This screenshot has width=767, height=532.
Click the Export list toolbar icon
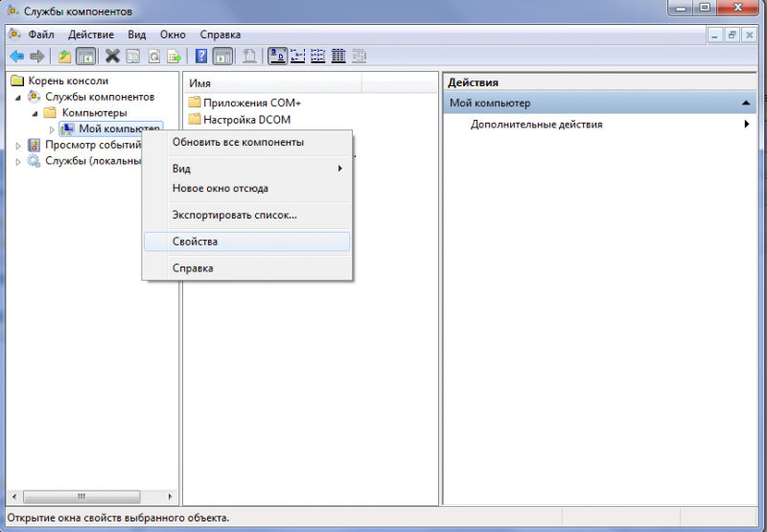[174, 57]
